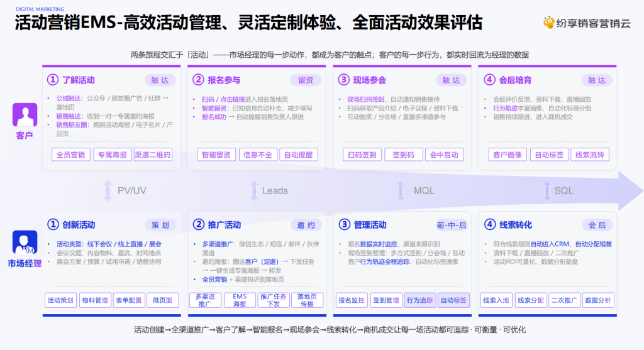Click the 数据分析 button
Image resolution: width=644 pixels, height=350 pixels.
(598, 300)
